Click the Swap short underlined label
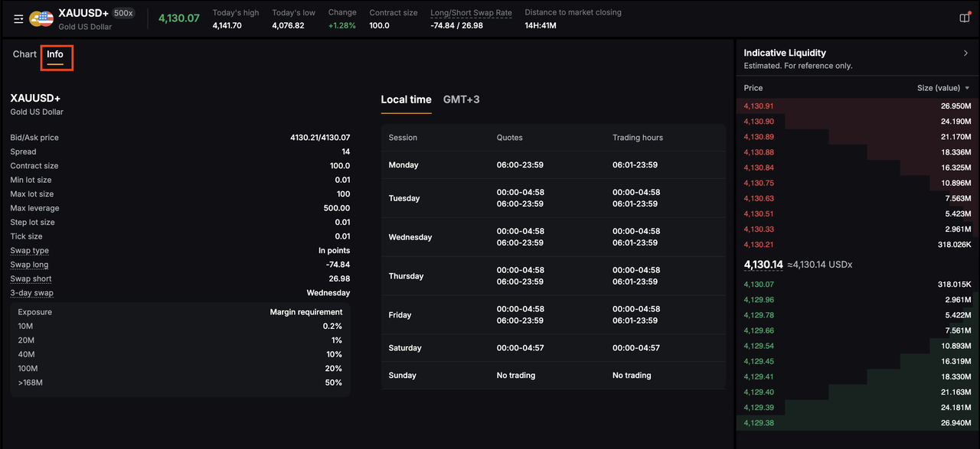This screenshot has width=980, height=449. tap(31, 279)
